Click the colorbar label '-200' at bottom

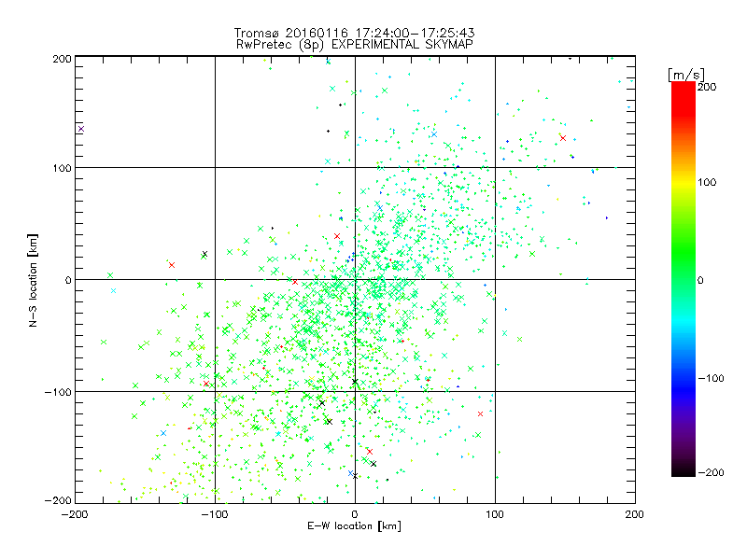711,472
